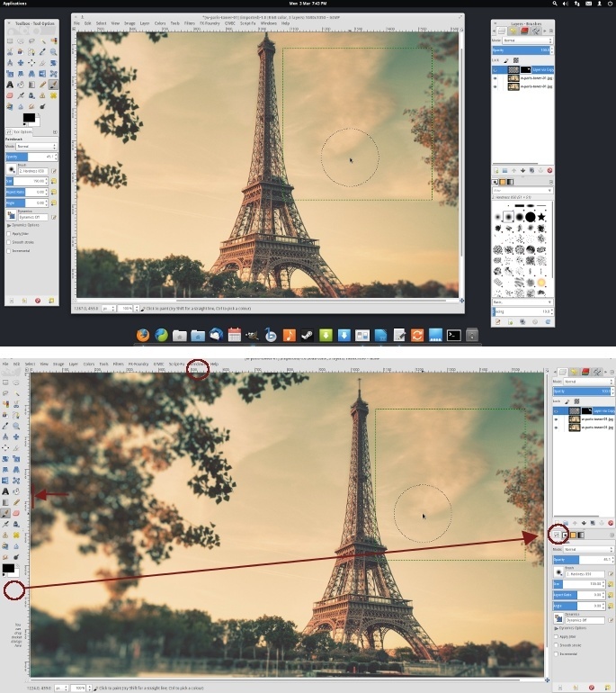The image size is (616, 693).
Task: Open Windows menu in single-window mode GIMP
Action: (x=197, y=364)
